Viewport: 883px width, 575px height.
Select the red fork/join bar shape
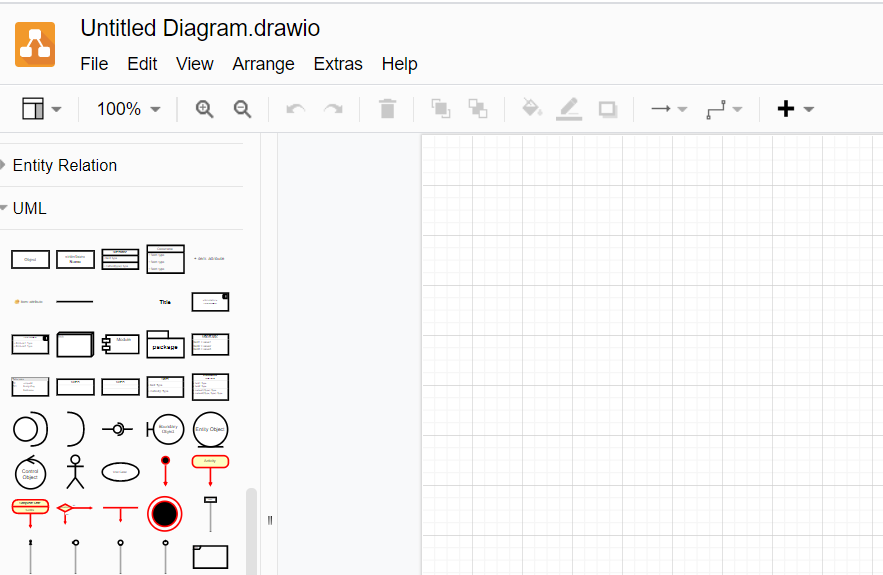click(121, 513)
